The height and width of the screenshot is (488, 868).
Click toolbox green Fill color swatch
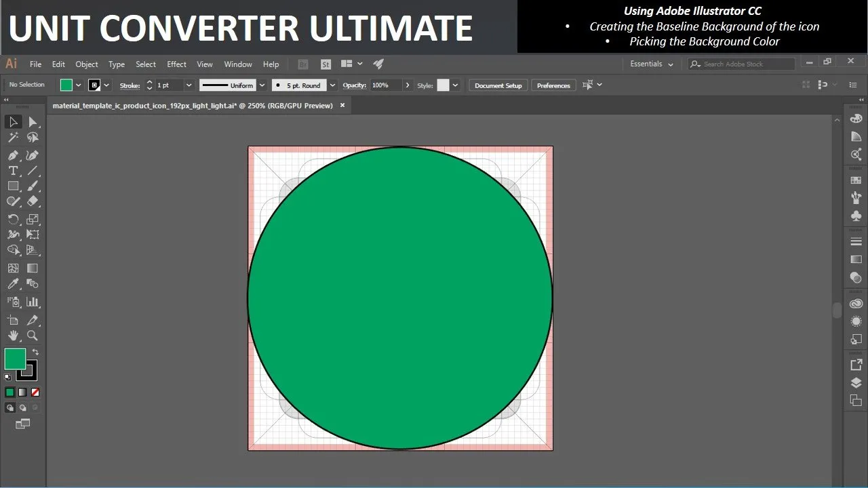15,359
